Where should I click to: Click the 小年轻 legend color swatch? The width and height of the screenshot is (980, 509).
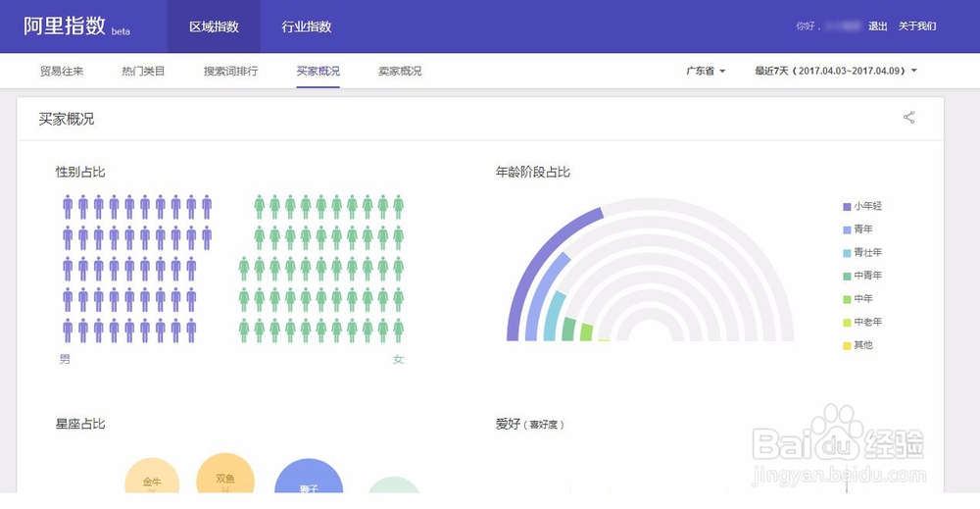coord(847,206)
